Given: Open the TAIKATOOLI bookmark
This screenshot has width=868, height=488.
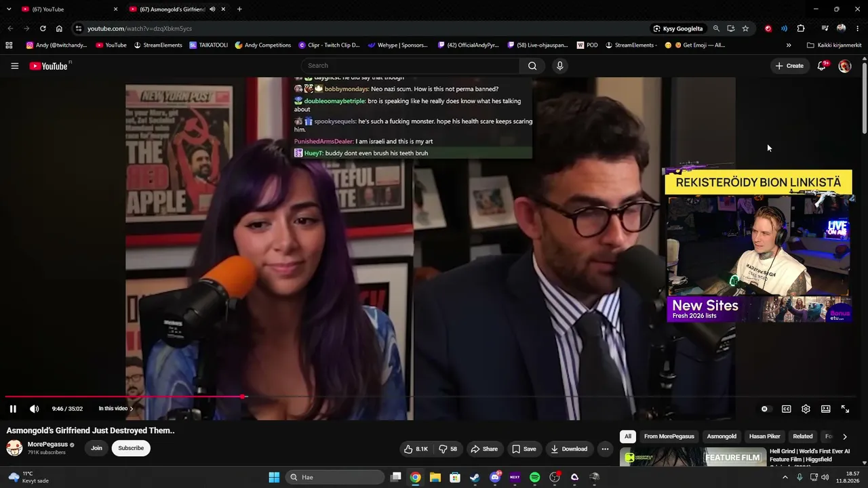Looking at the screenshot, I should (x=209, y=45).
